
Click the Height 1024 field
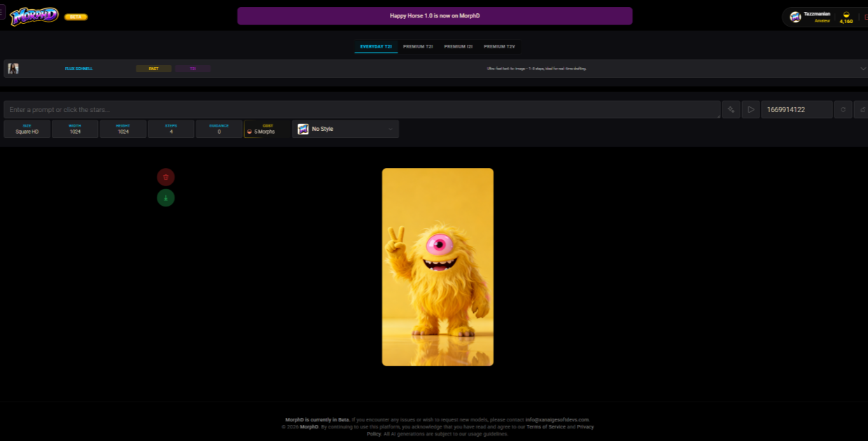[x=123, y=129]
